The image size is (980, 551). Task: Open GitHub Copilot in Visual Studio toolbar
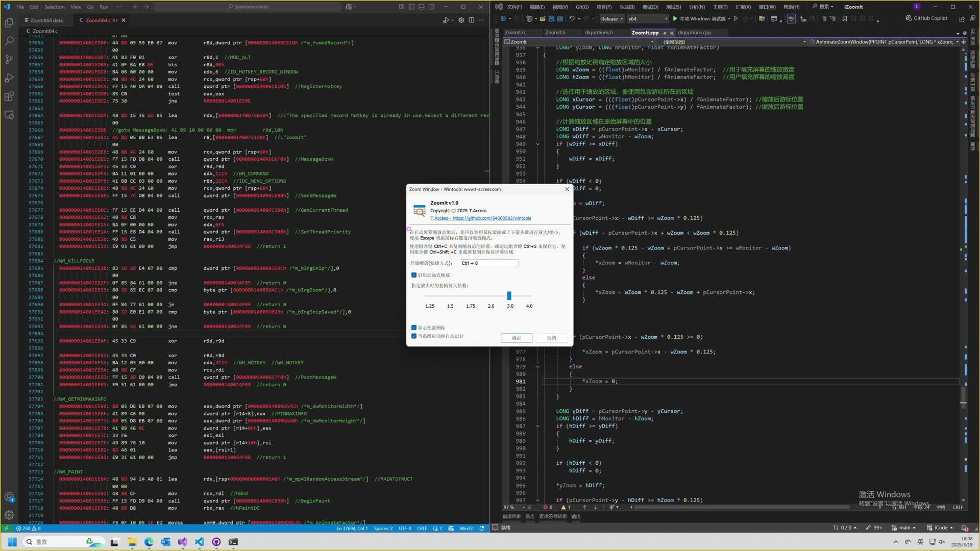pyautogui.click(x=926, y=18)
